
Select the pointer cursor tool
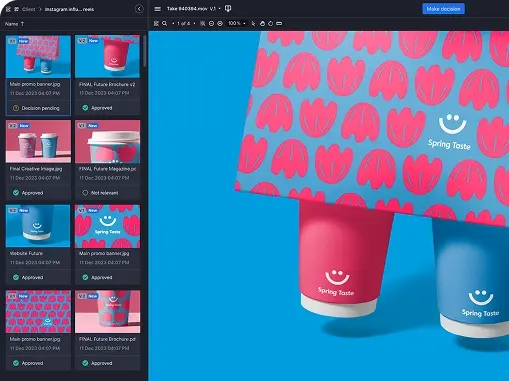[253, 24]
